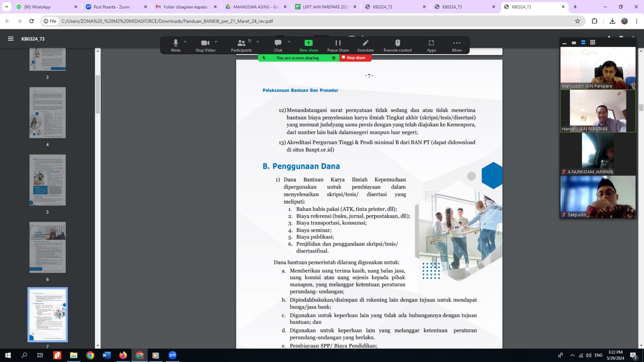Switch to MAHASISWA ASING Google Drive tab
Image resolution: width=644 pixels, height=362 pixels.
(256, 7)
